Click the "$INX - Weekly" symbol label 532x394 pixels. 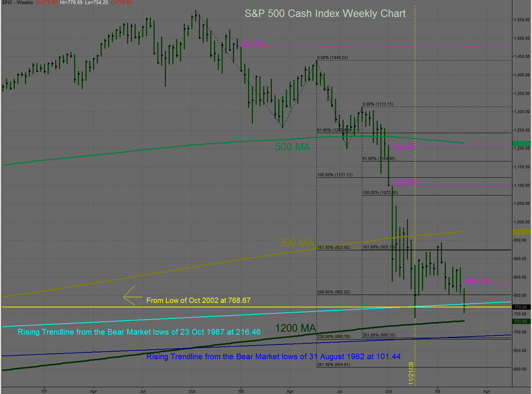(x=18, y=2)
